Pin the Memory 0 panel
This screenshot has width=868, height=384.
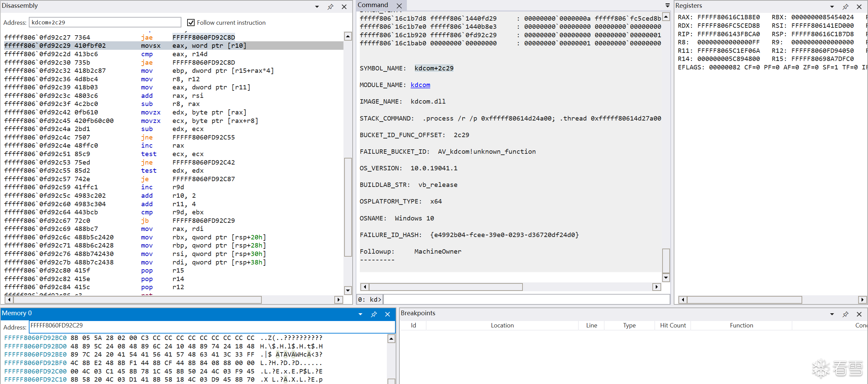[x=374, y=314]
